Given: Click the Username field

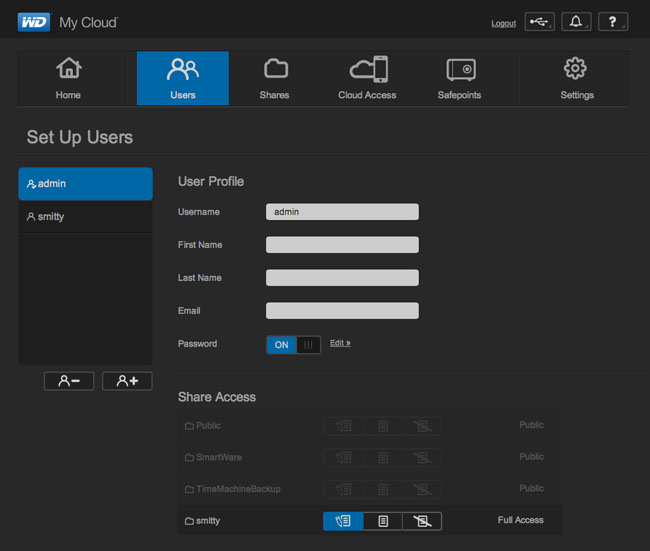Looking at the screenshot, I should coord(342,212).
